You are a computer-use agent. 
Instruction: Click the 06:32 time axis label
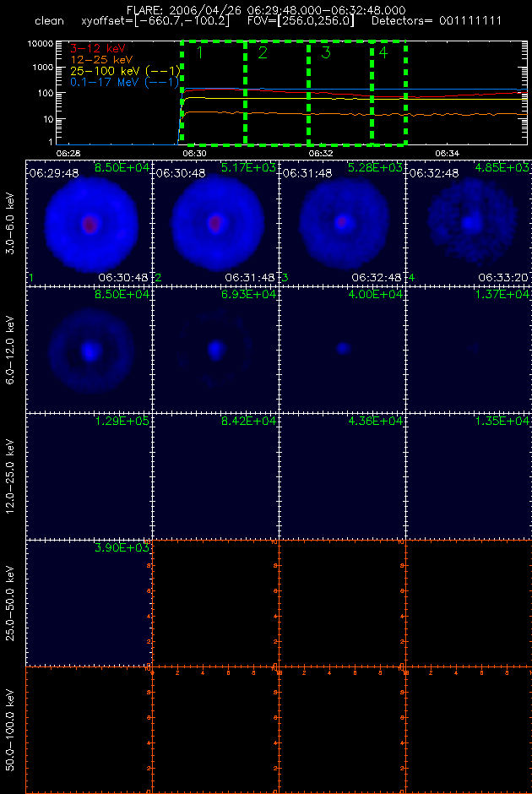tap(320, 152)
